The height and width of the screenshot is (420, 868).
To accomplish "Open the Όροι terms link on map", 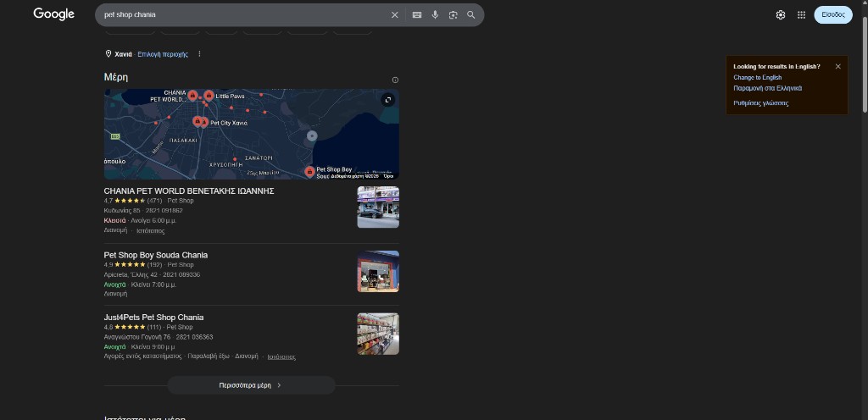I will click(x=388, y=176).
